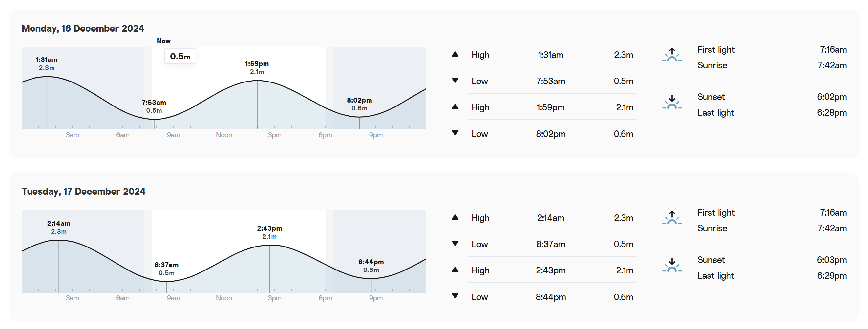Select the 8:02pm low tide marker on Monday's chart
Screen dimensions: 868x329
click(359, 117)
